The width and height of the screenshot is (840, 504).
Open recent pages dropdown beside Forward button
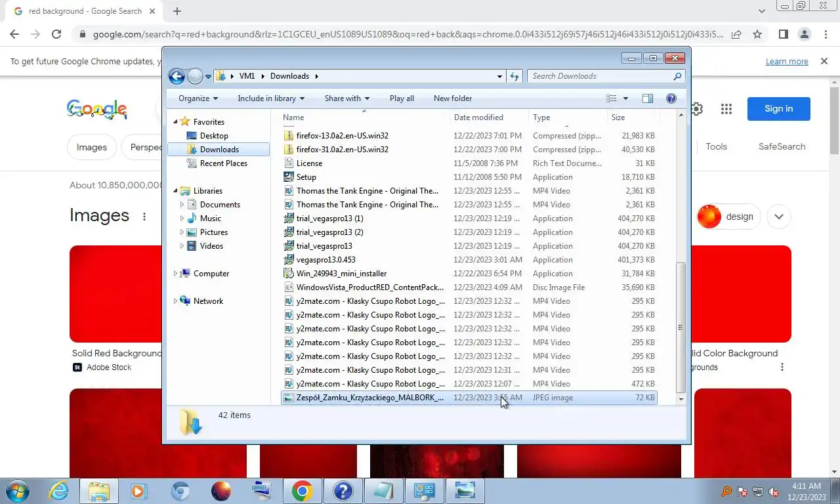pos(208,77)
